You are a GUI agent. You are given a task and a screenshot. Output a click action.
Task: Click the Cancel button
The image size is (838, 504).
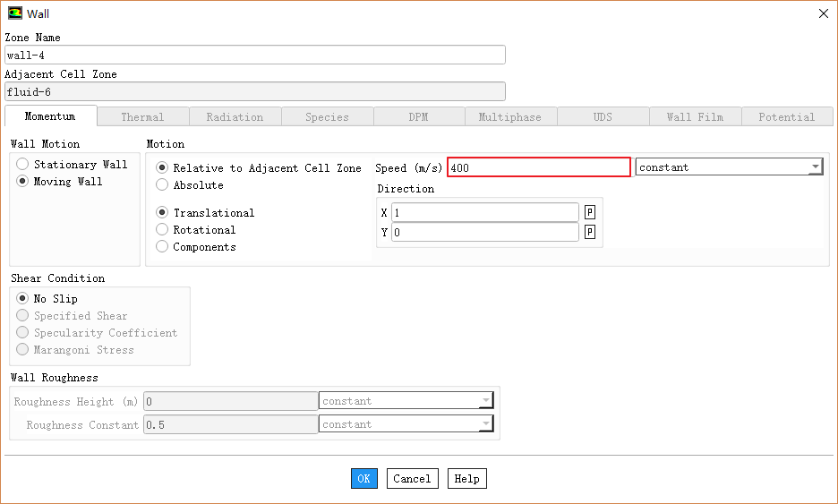pyautogui.click(x=412, y=479)
